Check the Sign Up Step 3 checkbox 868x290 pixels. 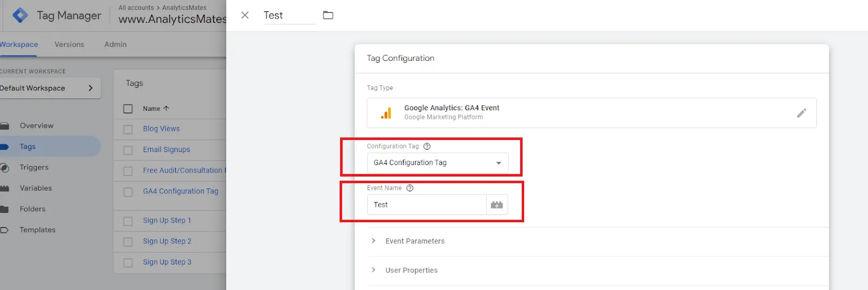[128, 262]
